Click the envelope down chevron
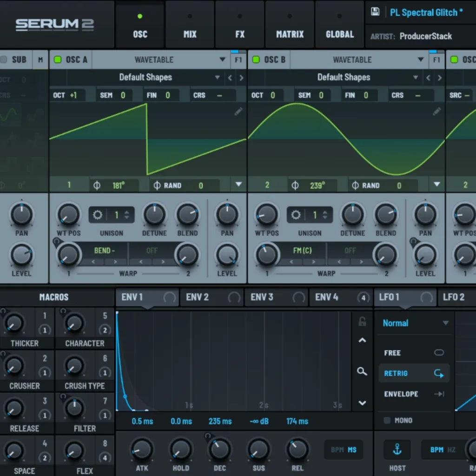 click(362, 403)
